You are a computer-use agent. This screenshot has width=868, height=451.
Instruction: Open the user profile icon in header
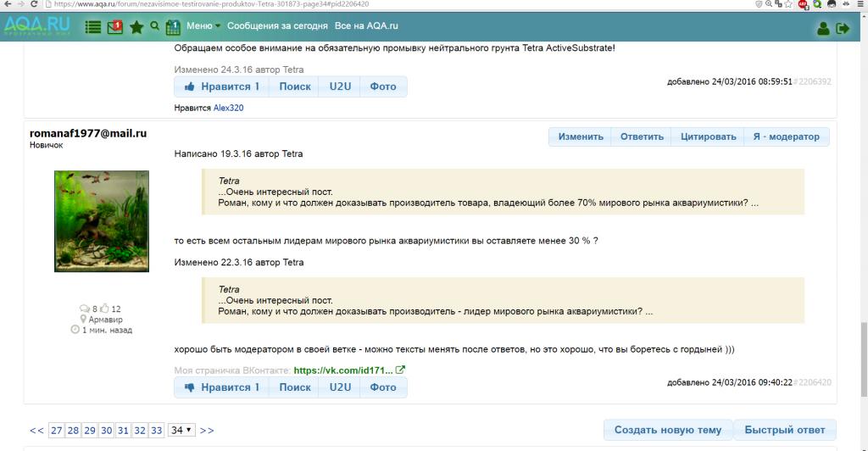coord(823,28)
